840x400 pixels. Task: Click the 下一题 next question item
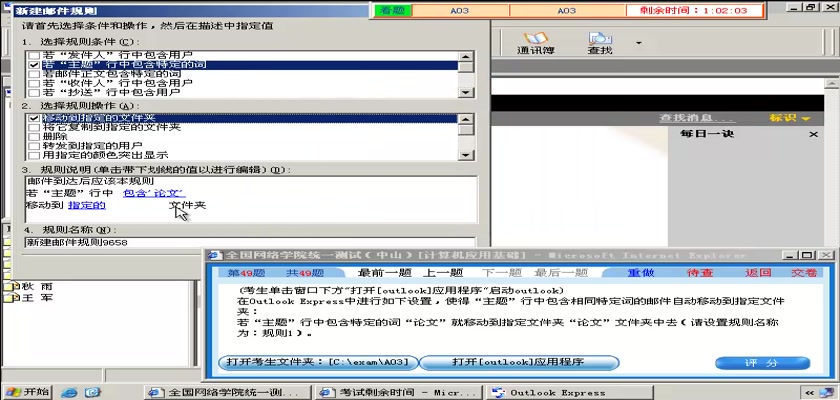[x=501, y=273]
